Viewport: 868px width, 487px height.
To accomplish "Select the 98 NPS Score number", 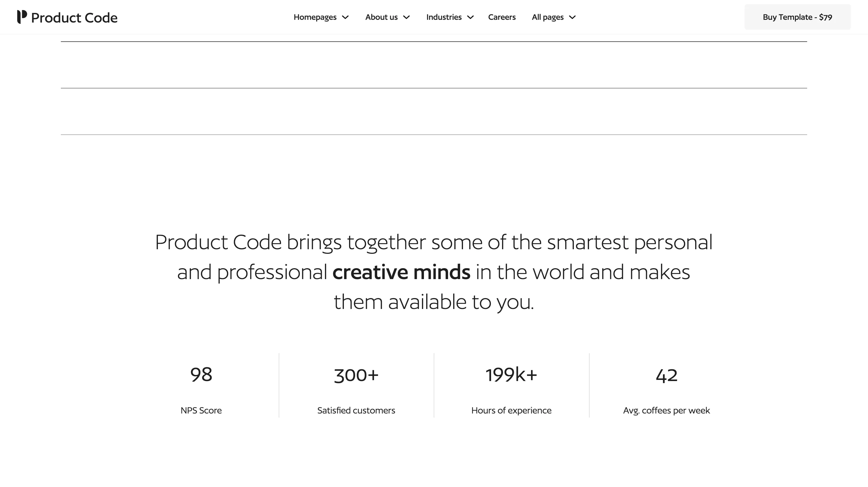I will (x=201, y=375).
